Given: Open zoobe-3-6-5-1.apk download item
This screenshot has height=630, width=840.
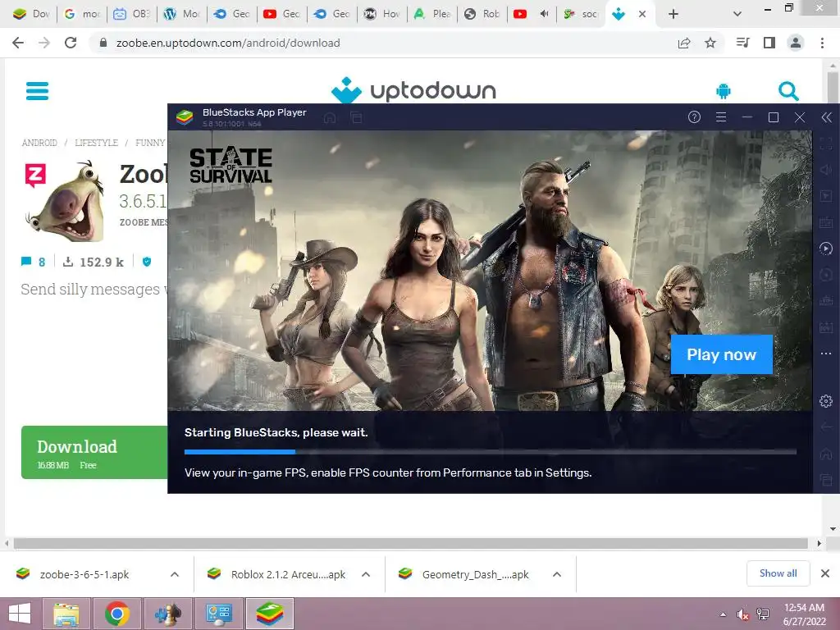Looking at the screenshot, I should tap(84, 574).
